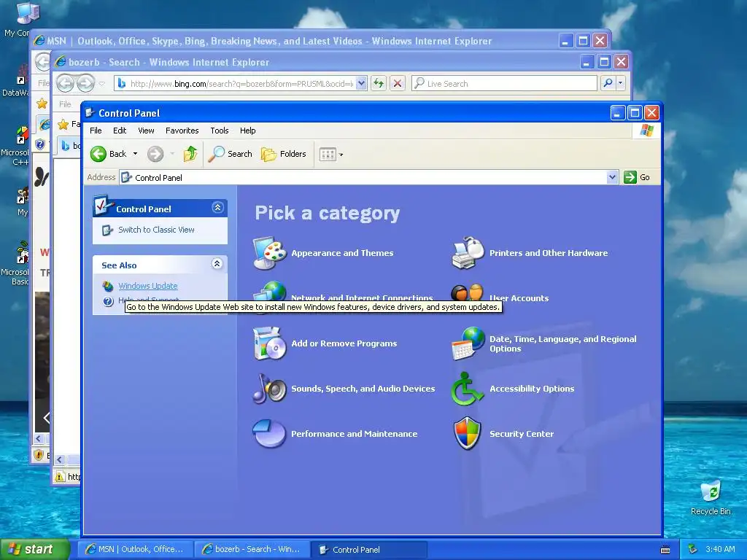Click the system tray safely remove hardware icon
The height and width of the screenshot is (560, 747).
(693, 549)
